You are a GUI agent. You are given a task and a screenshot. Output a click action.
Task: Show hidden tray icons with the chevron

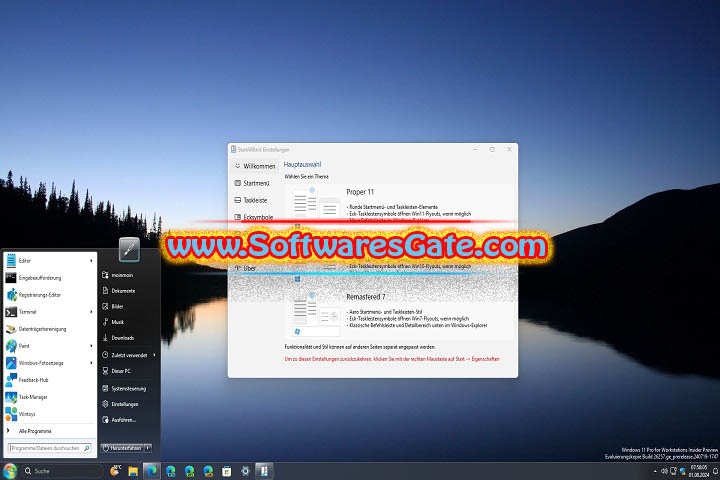[655, 471]
